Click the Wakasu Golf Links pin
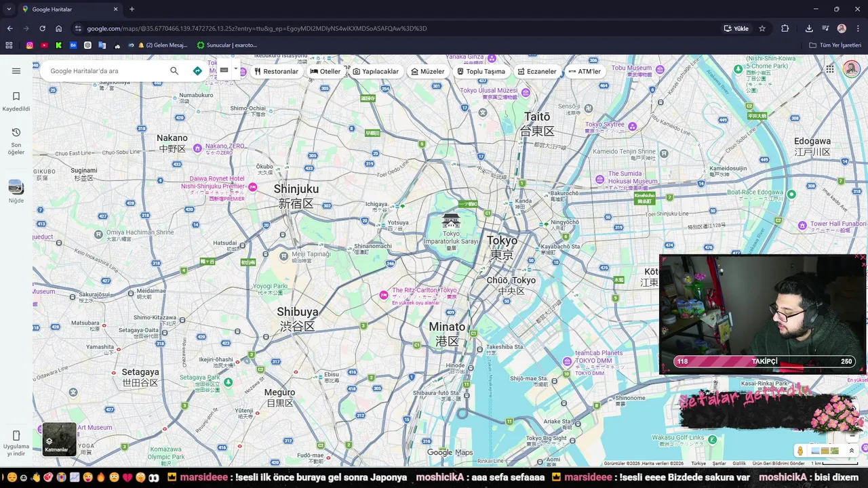This screenshot has width=868, height=488. [x=712, y=440]
